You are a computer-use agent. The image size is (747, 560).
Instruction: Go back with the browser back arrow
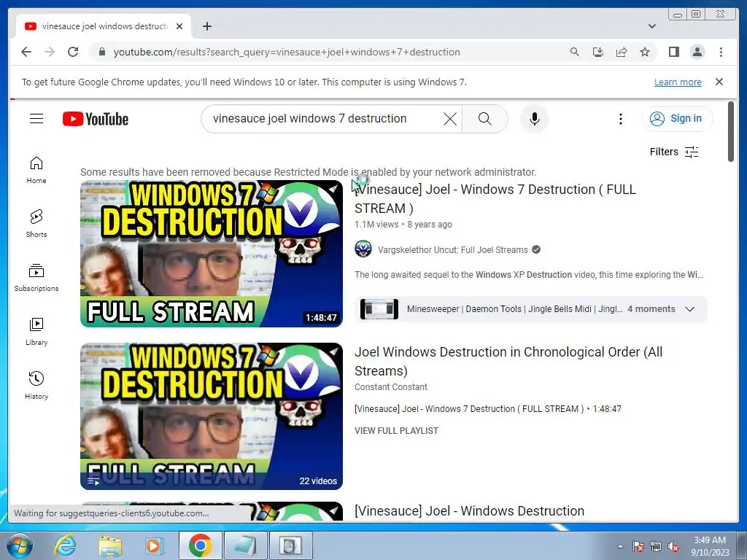[26, 52]
